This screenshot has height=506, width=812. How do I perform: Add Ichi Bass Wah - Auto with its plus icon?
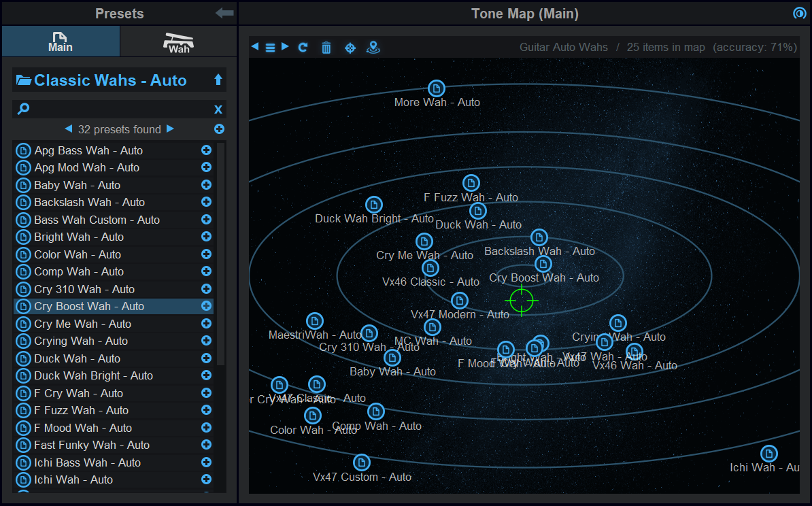[206, 462]
